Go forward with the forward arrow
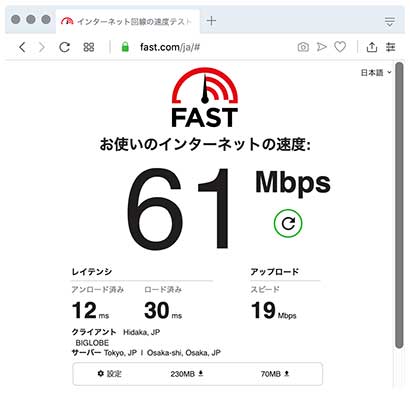 coord(42,47)
